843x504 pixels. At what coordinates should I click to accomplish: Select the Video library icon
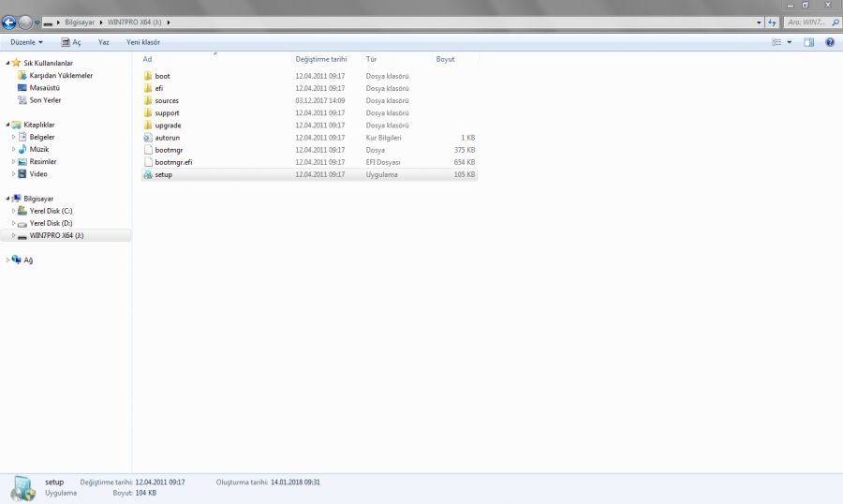coord(22,173)
